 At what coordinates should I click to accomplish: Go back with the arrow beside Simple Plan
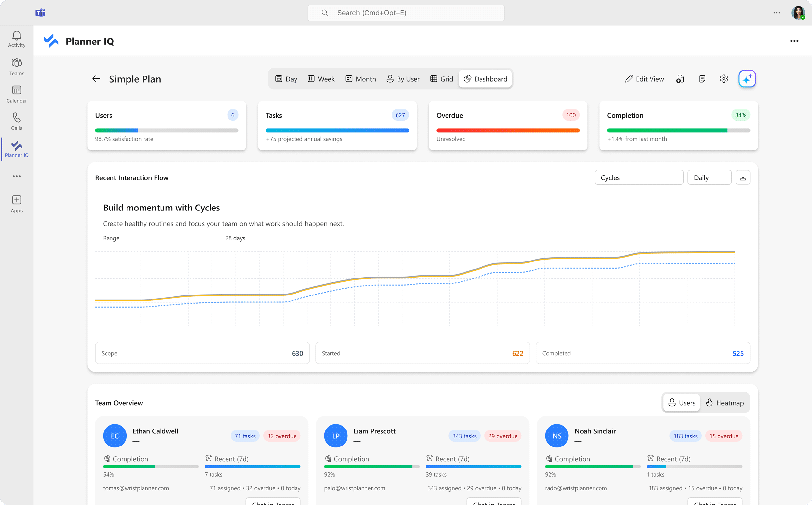coord(96,79)
